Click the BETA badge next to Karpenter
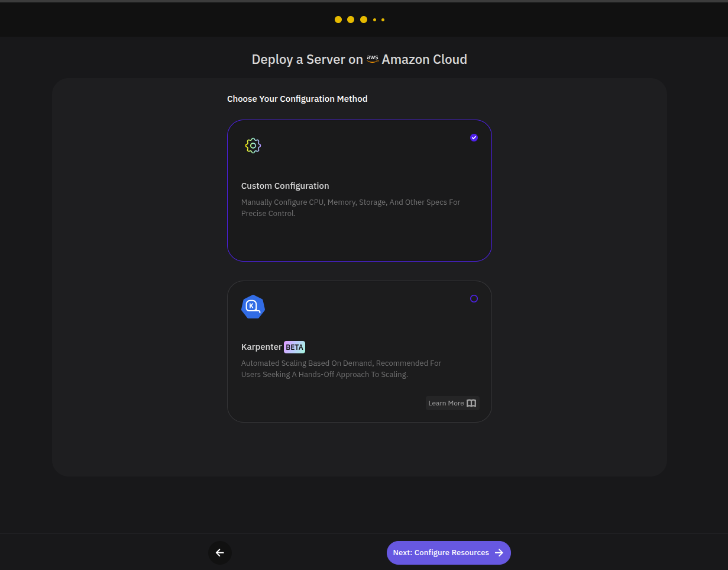This screenshot has width=728, height=570. click(295, 347)
